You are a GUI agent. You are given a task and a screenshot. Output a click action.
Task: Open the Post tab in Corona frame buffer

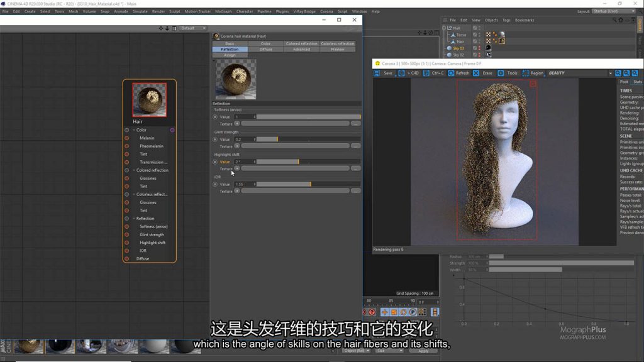pyautogui.click(x=624, y=82)
